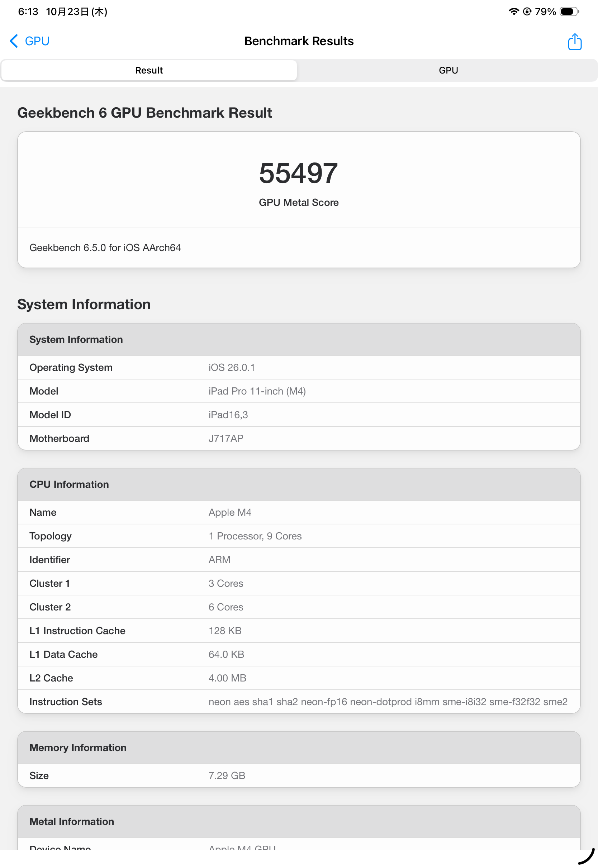
Task: Tap the Memory Information section header
Action: pos(78,747)
